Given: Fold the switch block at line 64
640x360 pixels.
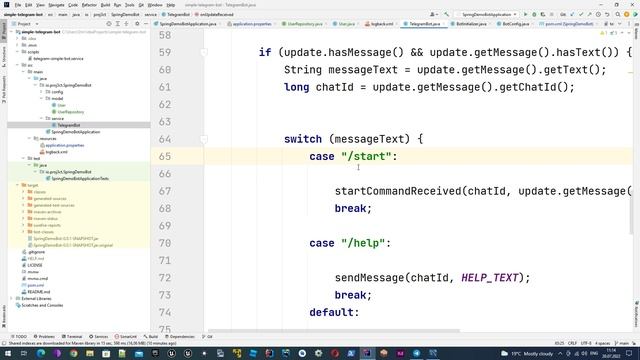Looking at the screenshot, I should (204, 139).
